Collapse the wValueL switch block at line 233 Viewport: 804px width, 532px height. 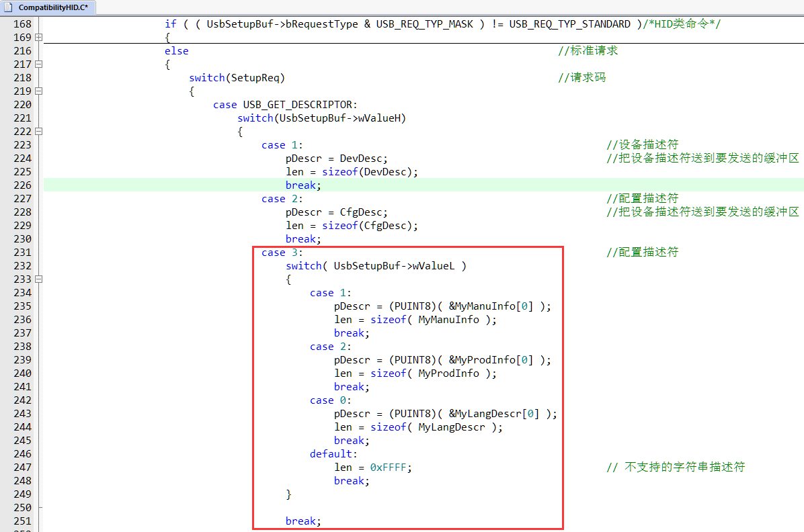pyautogui.click(x=38, y=279)
